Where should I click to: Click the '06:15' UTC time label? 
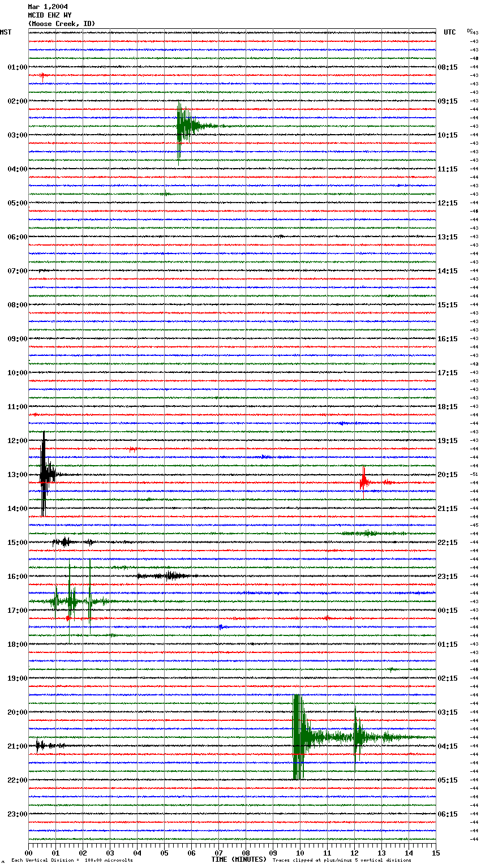[448, 814]
